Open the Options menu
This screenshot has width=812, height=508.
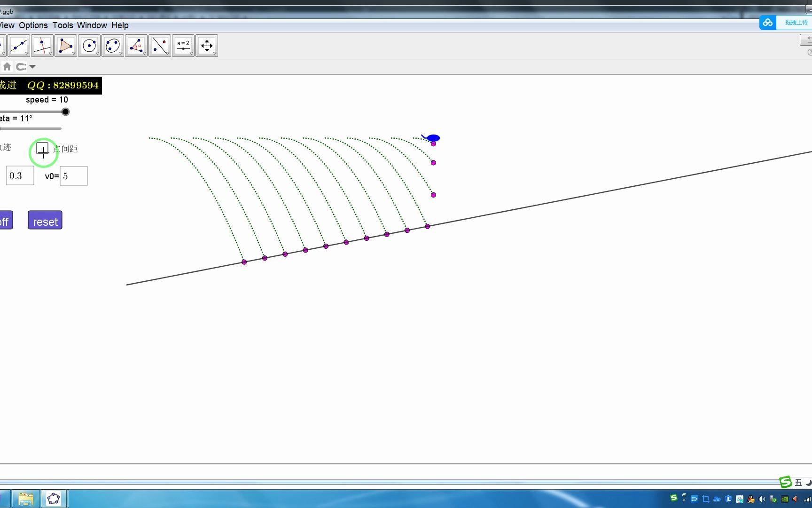click(33, 25)
